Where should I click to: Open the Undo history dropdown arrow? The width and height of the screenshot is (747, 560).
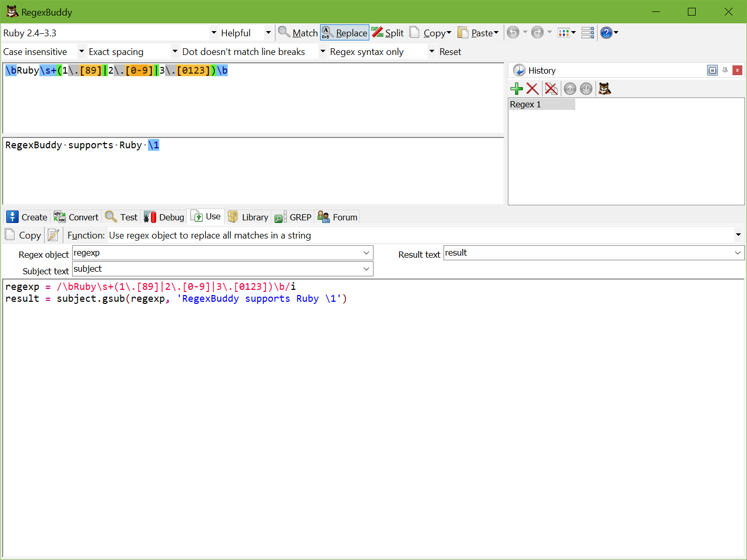pos(525,33)
